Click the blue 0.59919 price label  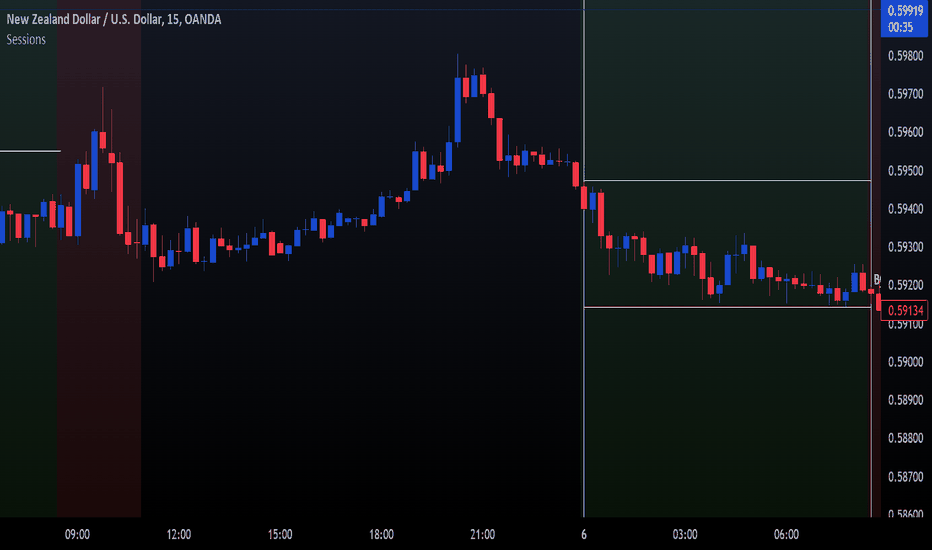[x=905, y=11]
